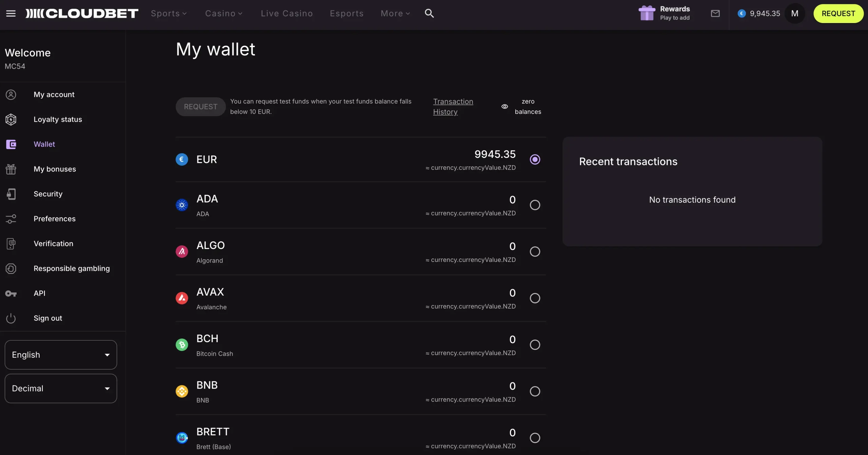Open the Esports tab
The image size is (868, 455).
point(347,13)
